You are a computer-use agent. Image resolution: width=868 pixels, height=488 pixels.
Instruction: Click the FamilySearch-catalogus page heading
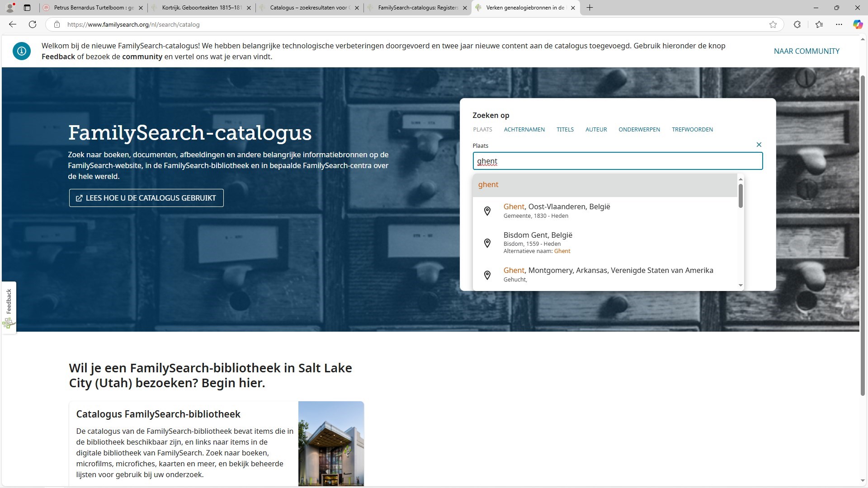point(190,132)
